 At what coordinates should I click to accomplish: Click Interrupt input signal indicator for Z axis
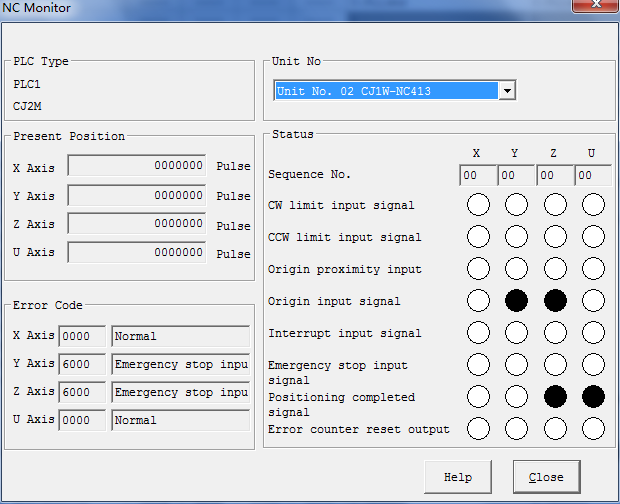click(x=555, y=333)
